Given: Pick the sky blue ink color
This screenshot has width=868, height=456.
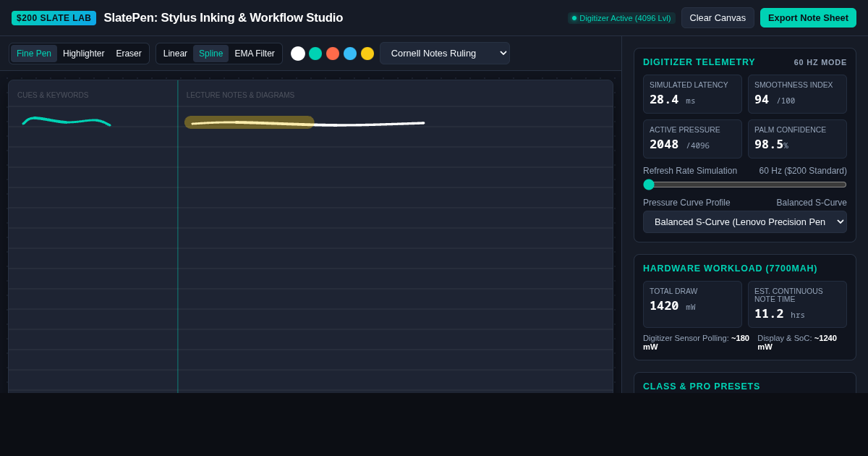Looking at the screenshot, I should tap(350, 54).
